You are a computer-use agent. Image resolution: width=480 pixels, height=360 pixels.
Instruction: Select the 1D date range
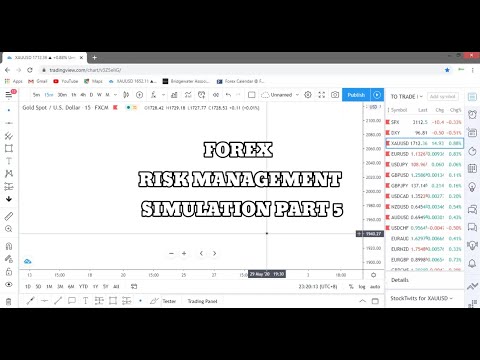coord(28,286)
